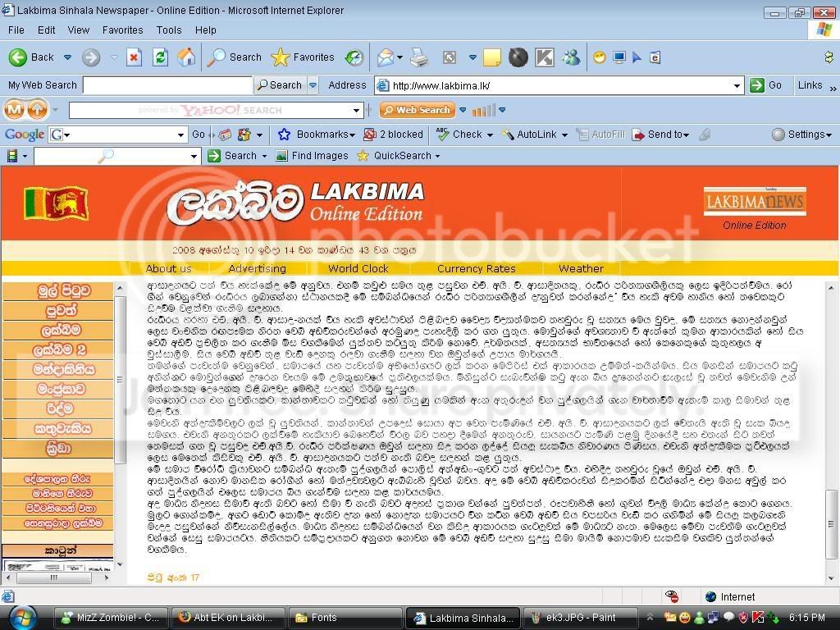Viewport: 840px width, 630px height.
Task: Click the About us link
Action: point(169,269)
